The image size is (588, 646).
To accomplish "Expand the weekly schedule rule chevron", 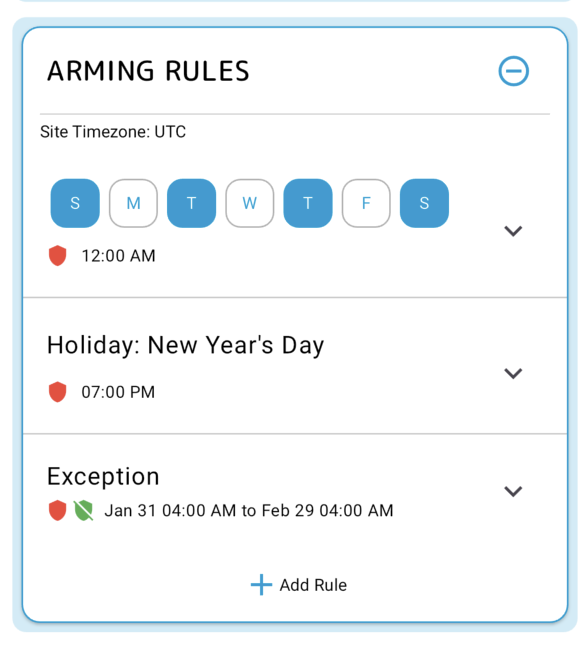I will coord(513,231).
